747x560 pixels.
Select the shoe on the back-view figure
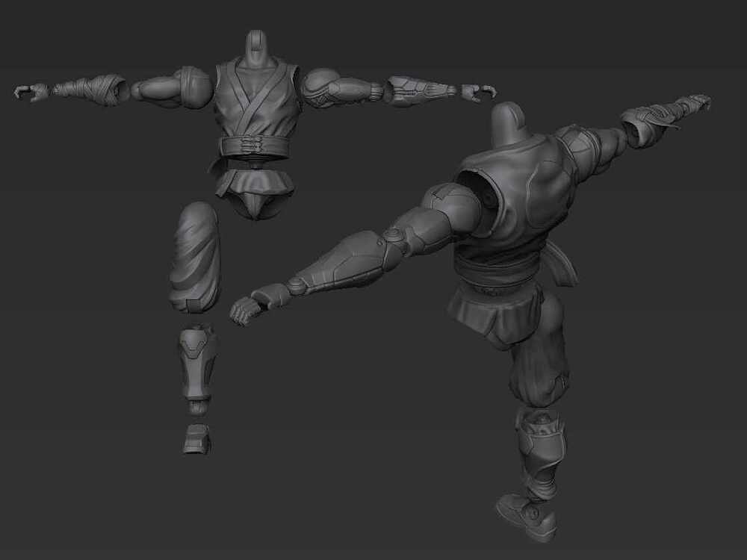point(526,517)
